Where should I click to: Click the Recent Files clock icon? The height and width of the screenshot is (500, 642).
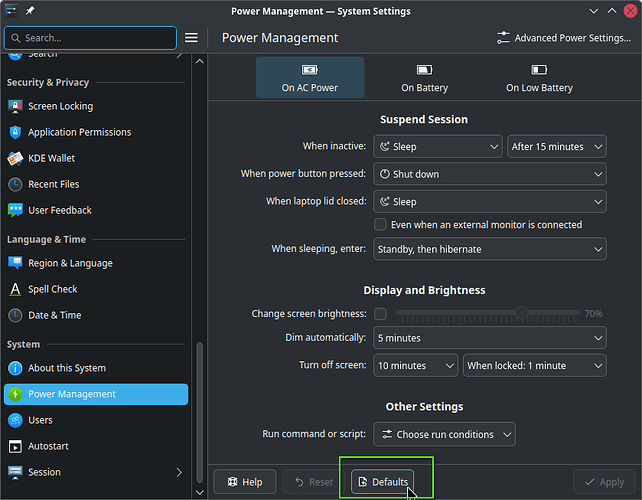pos(15,185)
